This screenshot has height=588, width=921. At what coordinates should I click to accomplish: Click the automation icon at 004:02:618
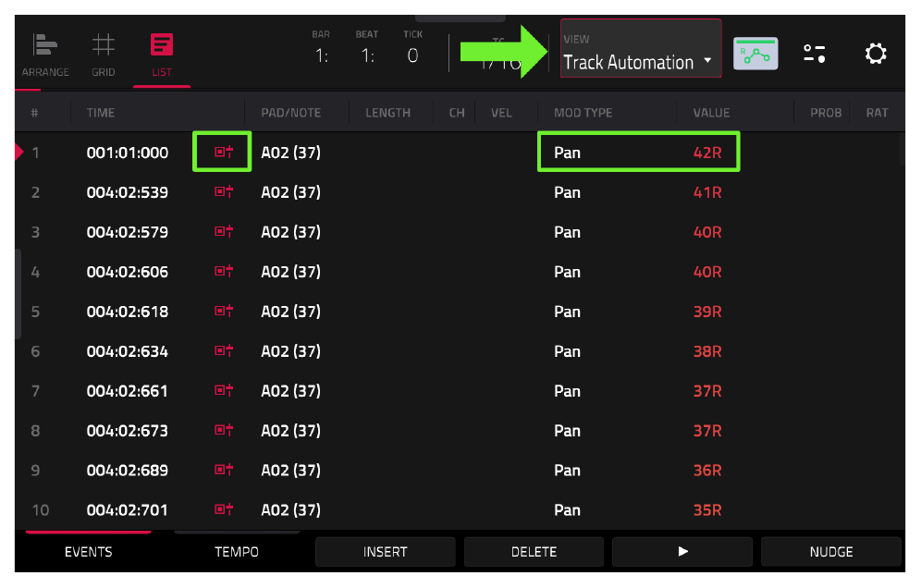pyautogui.click(x=224, y=311)
